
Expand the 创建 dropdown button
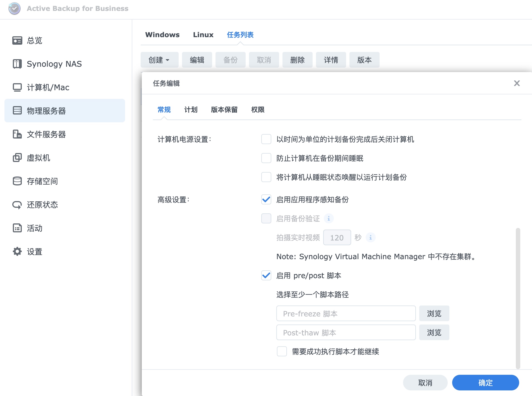click(x=159, y=60)
